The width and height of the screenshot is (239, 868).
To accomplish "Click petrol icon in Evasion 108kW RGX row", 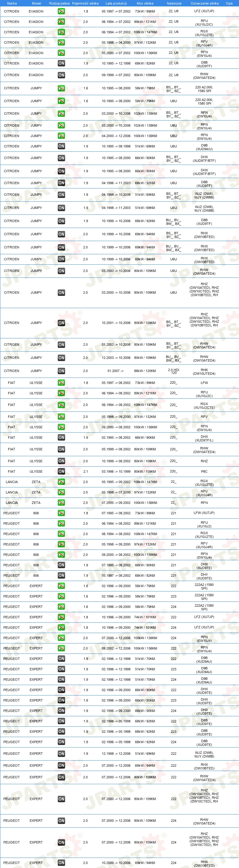I will click(61, 32).
